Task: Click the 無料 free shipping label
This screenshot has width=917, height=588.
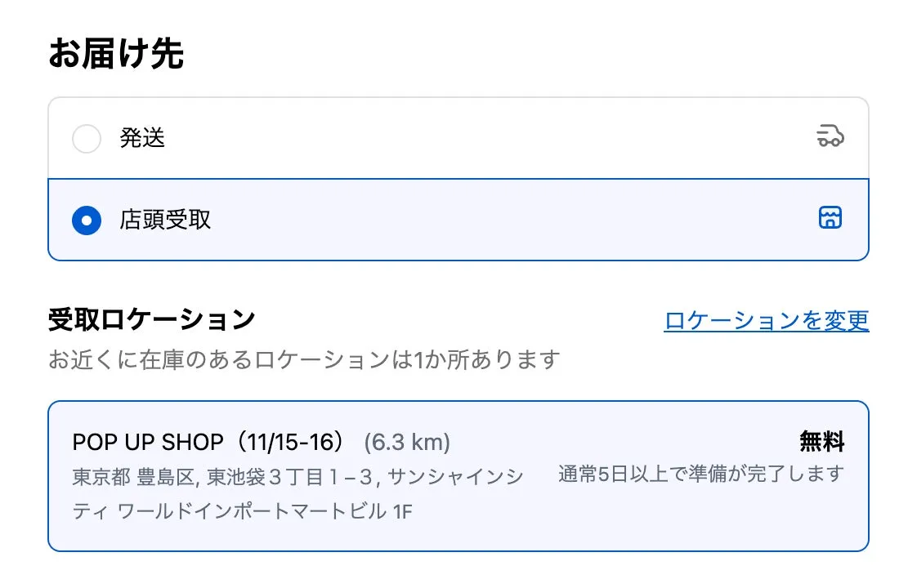Action: click(821, 441)
